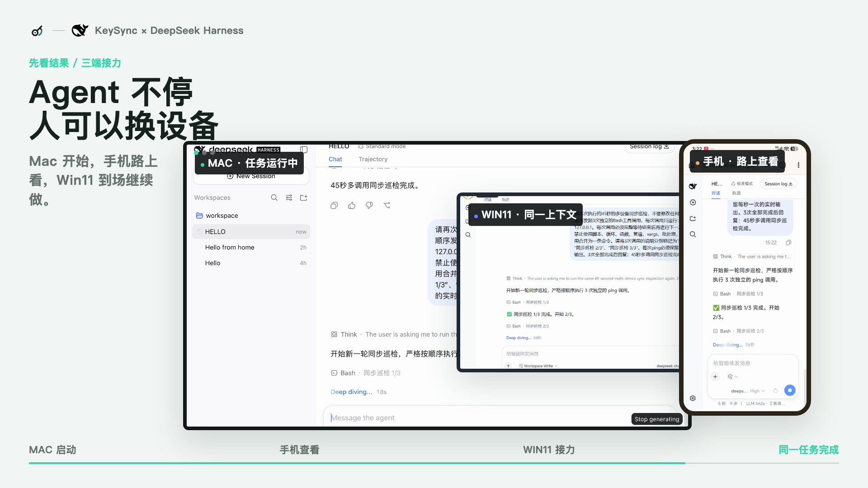Screen dimensions: 868x488
Task: Copy the agent reply in Mac window
Action: click(334, 206)
